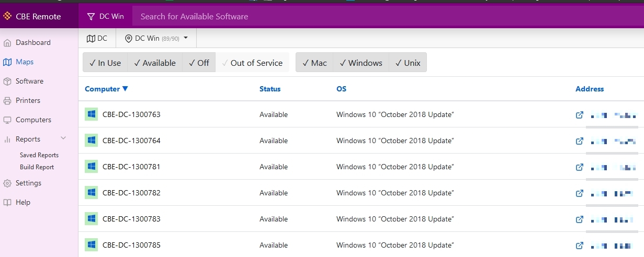Toggle the Available status filter

tap(155, 63)
